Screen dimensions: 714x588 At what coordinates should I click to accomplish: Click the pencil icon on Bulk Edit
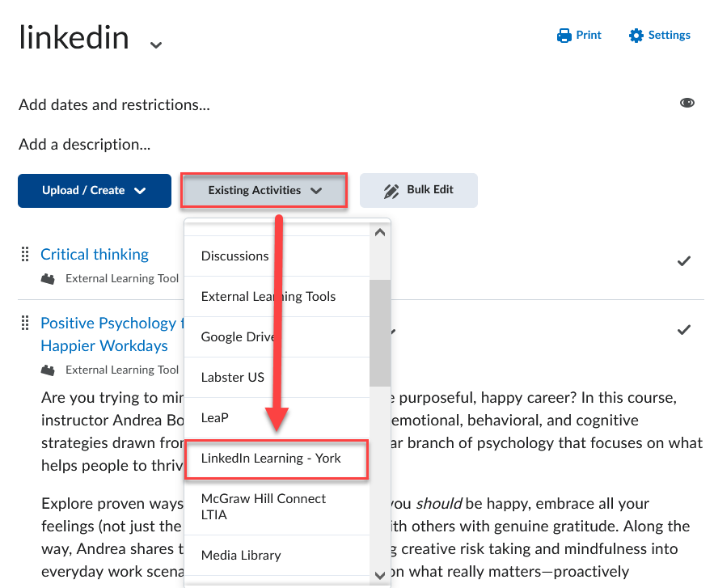coord(391,190)
